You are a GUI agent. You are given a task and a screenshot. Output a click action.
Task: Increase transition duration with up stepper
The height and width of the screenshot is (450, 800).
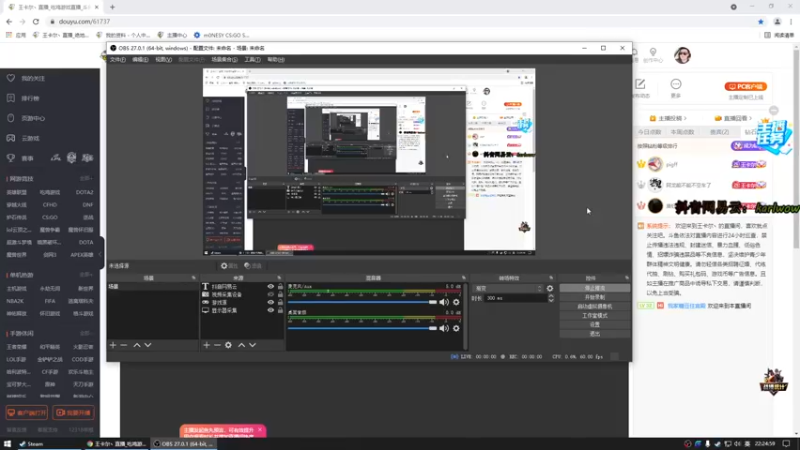[x=551, y=296]
